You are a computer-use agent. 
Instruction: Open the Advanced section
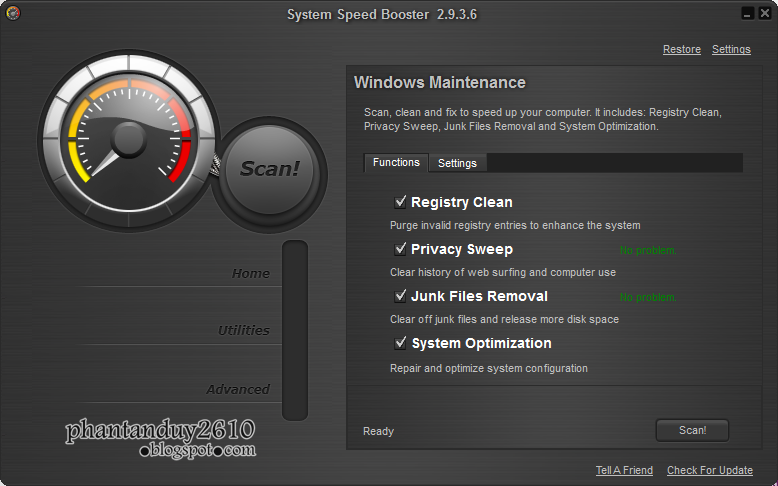click(238, 390)
